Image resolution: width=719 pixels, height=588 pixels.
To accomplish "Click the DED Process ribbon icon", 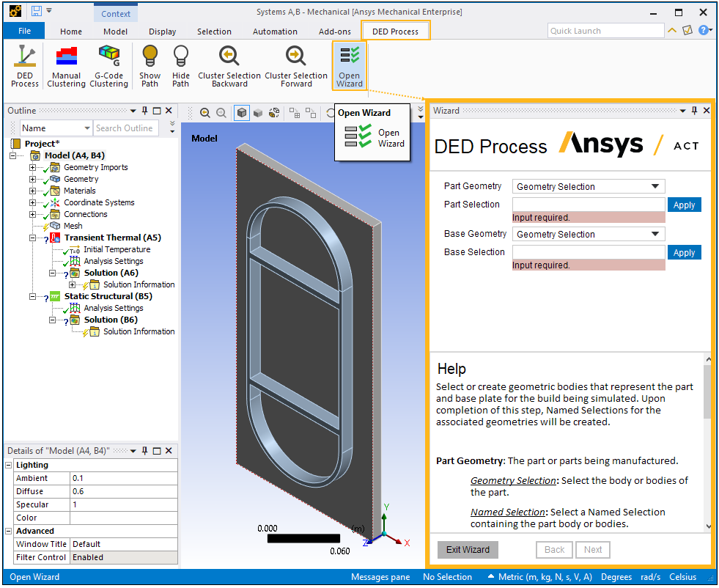I will pyautogui.click(x=25, y=65).
